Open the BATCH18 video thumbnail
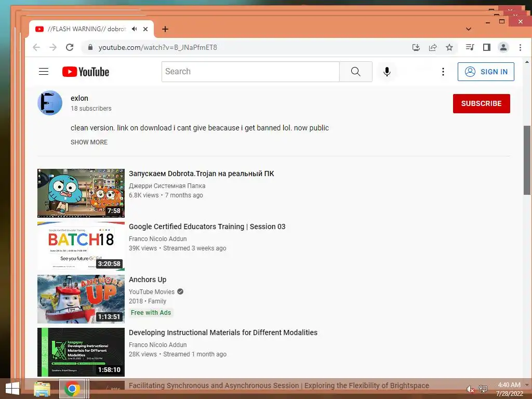Screen dimensions: 532x399 [x=81, y=246]
